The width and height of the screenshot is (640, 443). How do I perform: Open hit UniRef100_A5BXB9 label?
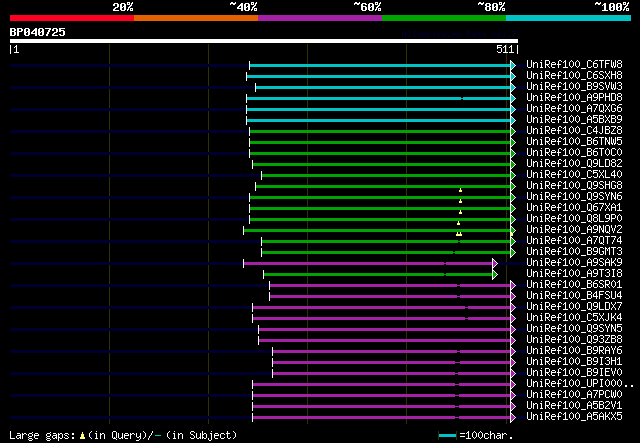tap(574, 120)
